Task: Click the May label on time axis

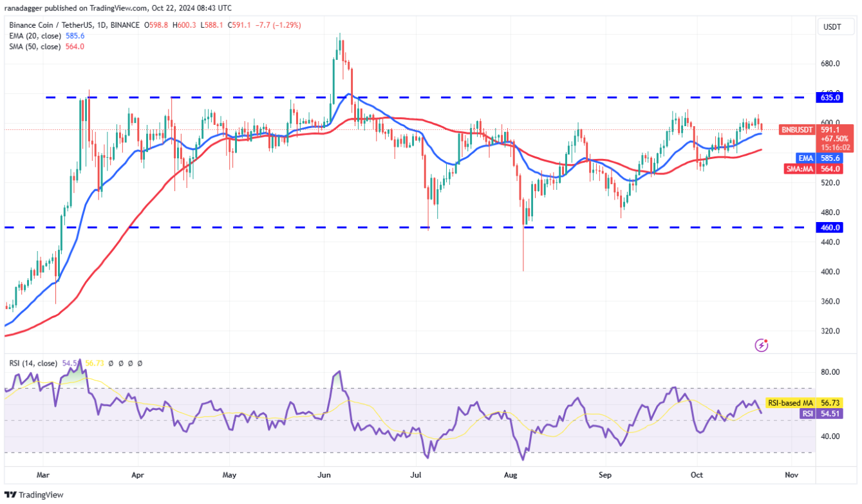Action: 229,474
